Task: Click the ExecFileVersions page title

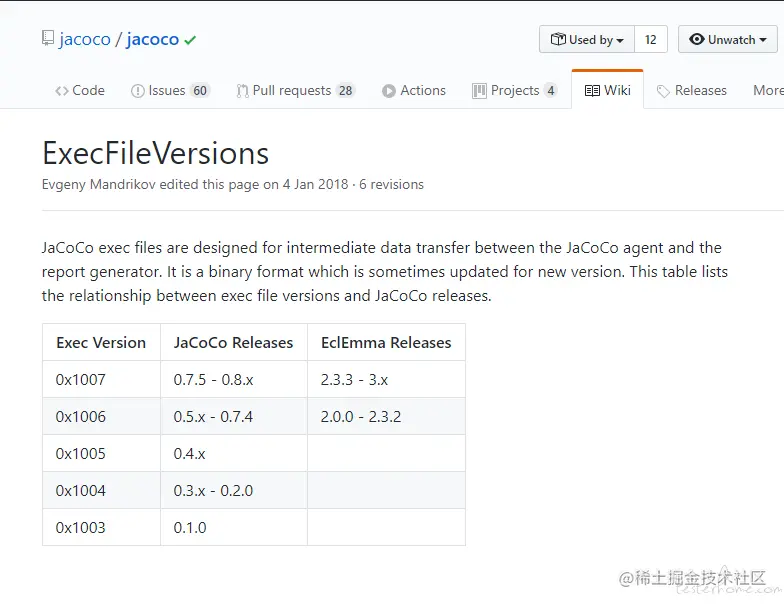Action: click(156, 153)
